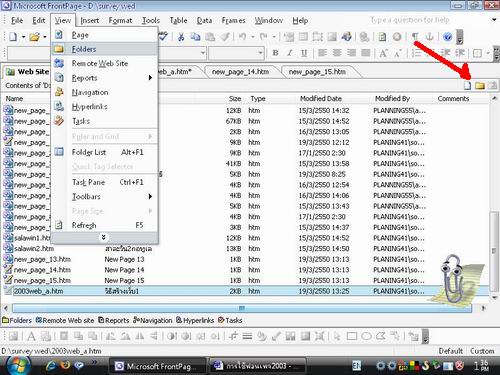This screenshot has width=500, height=375.
Task: Expand the Open button dropdown arrow
Action: [x=45, y=37]
